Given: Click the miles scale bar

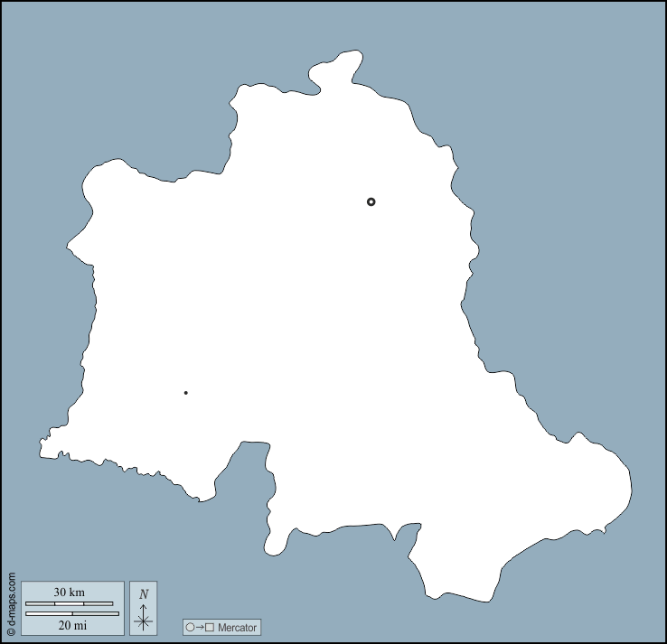Looking at the screenshot, I should coord(72,613).
